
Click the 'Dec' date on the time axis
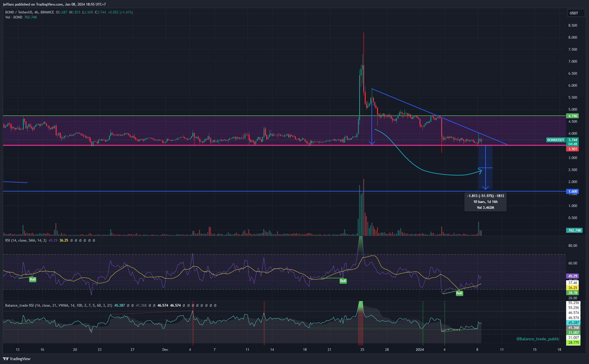[165, 350]
